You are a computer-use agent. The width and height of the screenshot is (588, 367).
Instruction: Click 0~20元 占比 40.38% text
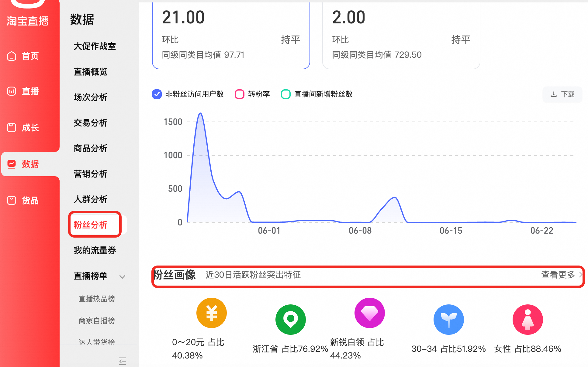[x=198, y=349]
